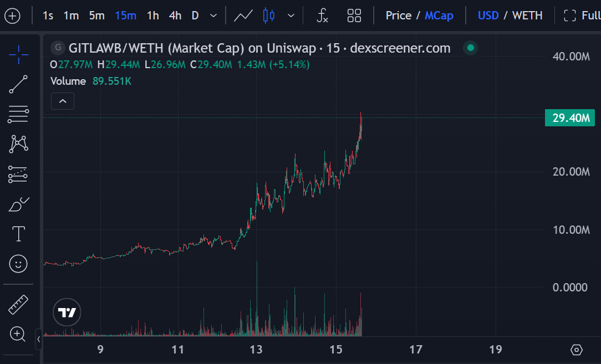
Task: Open the layout grid selector
Action: tap(354, 16)
